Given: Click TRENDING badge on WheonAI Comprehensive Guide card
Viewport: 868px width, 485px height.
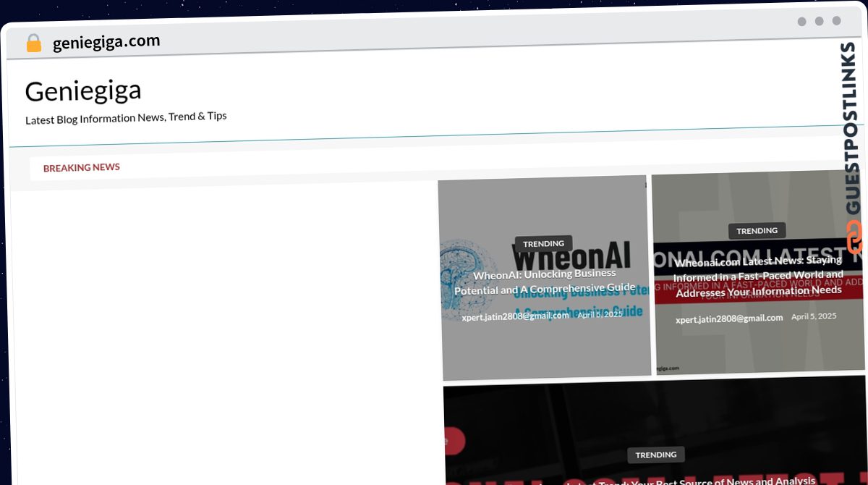Looking at the screenshot, I should click(x=543, y=244).
